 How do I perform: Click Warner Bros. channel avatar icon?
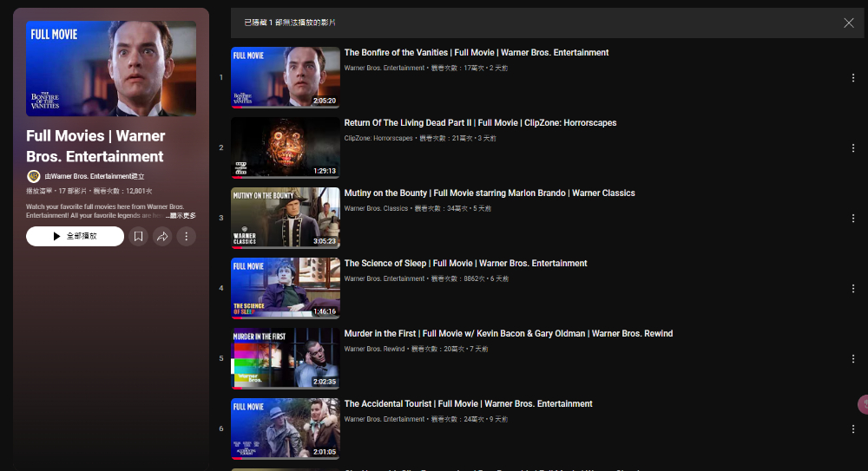click(33, 176)
